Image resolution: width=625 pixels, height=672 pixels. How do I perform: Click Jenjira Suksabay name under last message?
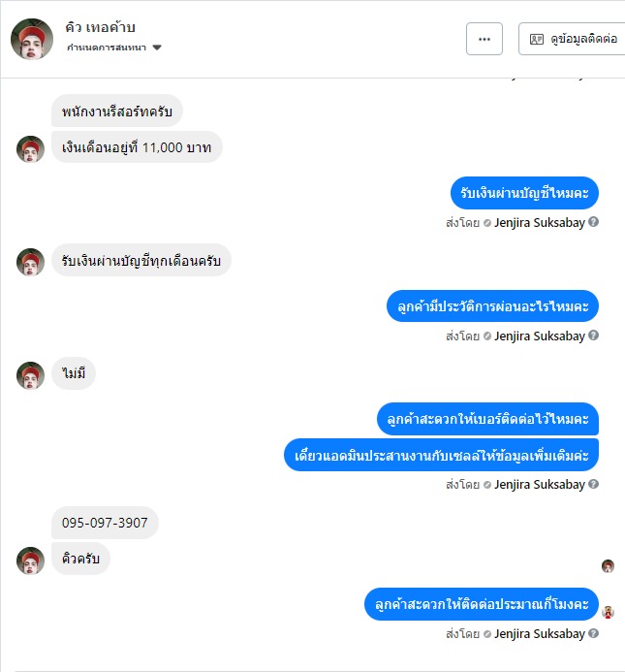pos(540,634)
